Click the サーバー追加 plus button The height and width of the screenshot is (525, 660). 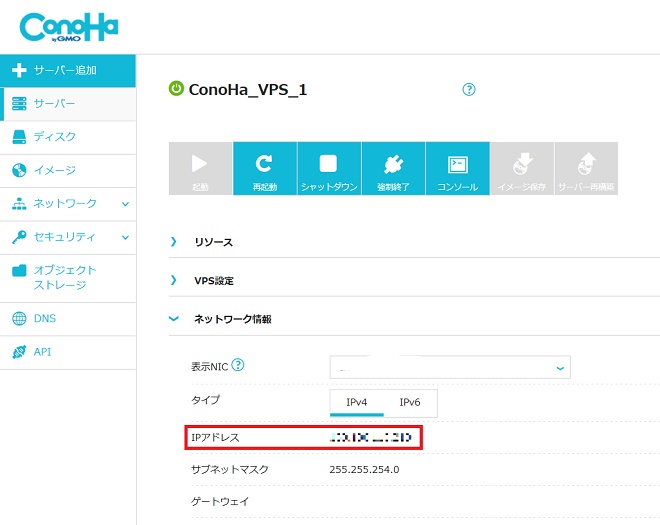coord(68,70)
